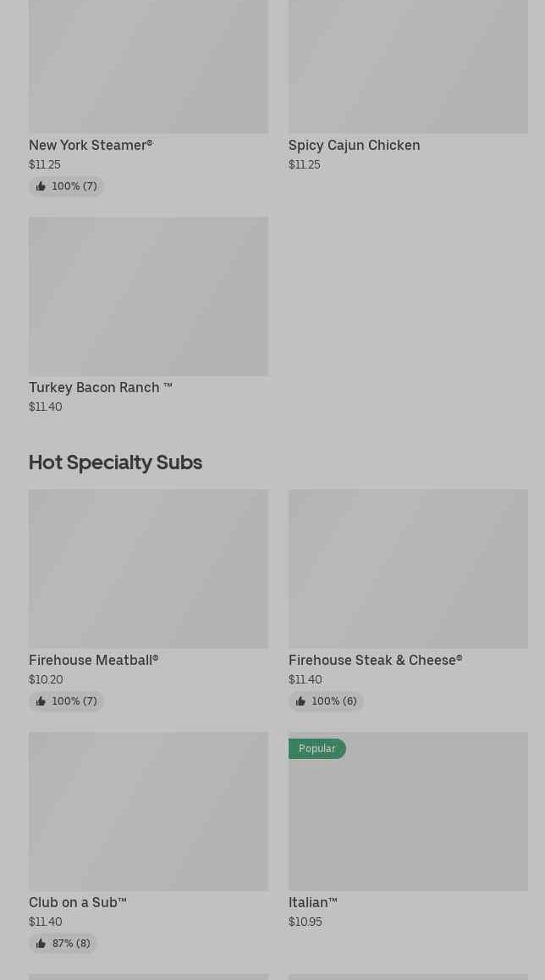545x980 pixels.
Task: Open the New York Steamer item image
Action: (x=148, y=66)
